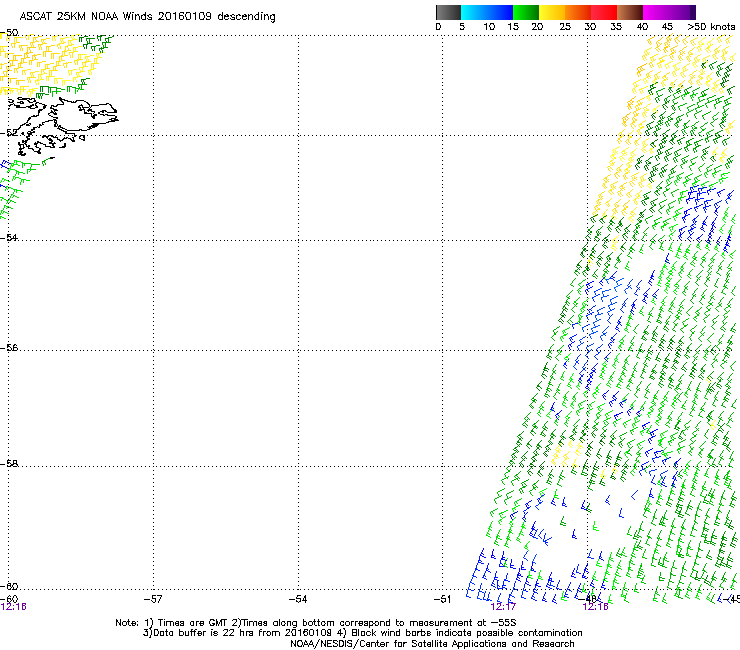
Task: Click the gray 0–5 knots color segment
Action: click(x=448, y=12)
